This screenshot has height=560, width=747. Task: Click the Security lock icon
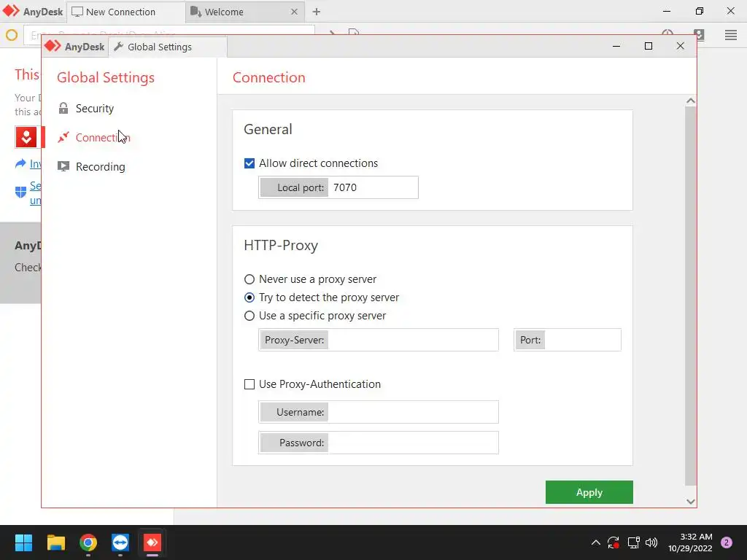coord(63,108)
